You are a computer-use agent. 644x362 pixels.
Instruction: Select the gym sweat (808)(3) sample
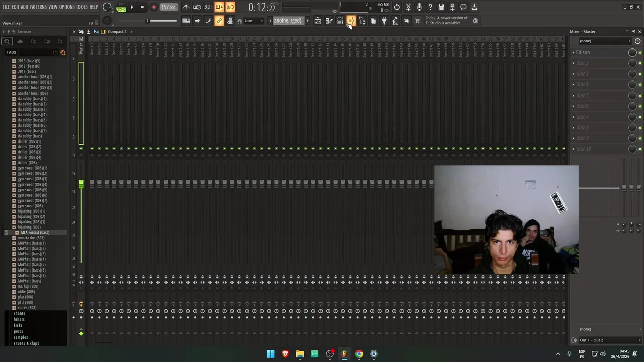(32, 179)
